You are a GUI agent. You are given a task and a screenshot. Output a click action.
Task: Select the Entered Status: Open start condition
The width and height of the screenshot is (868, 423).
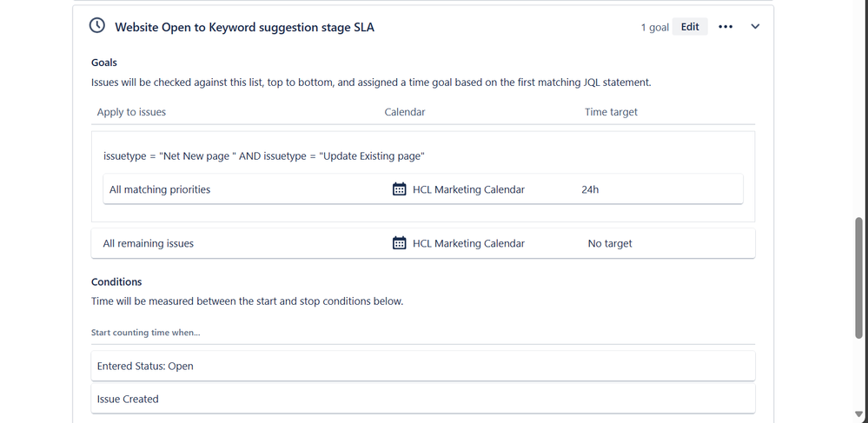(x=423, y=366)
